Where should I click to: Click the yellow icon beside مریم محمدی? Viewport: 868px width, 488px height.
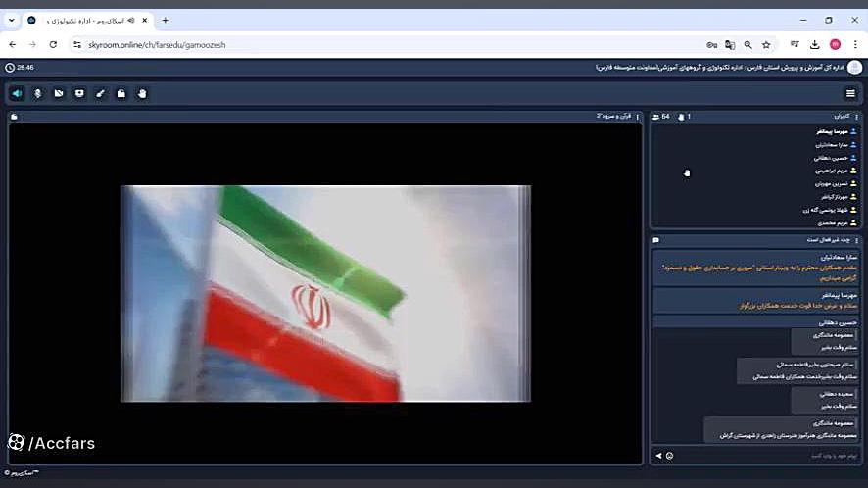(x=853, y=223)
